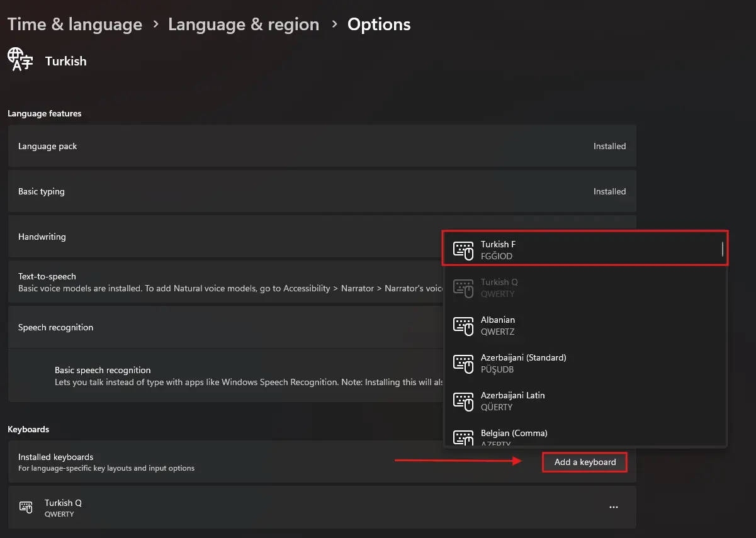
Task: Click the Add a keyboard button
Action: [x=585, y=462]
